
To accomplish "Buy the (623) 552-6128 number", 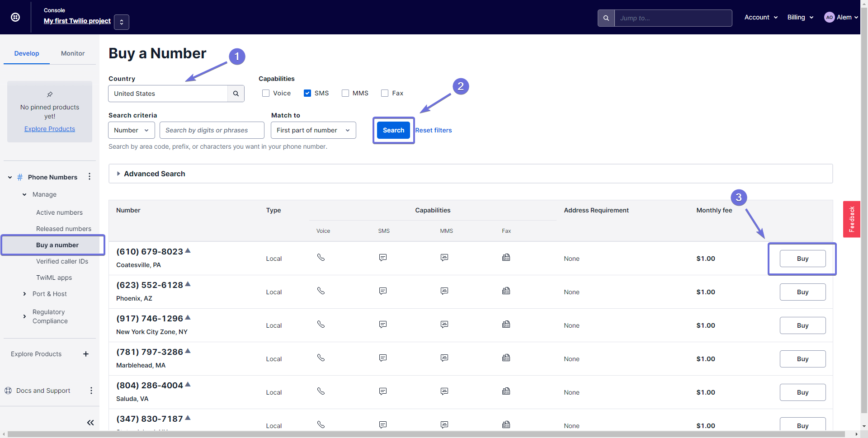I will (x=802, y=292).
